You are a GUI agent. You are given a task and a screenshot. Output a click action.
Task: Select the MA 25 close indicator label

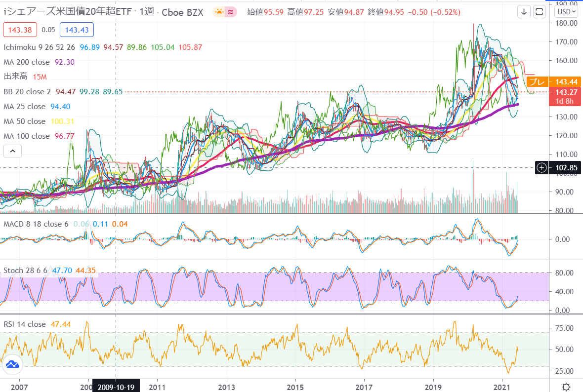(x=25, y=107)
